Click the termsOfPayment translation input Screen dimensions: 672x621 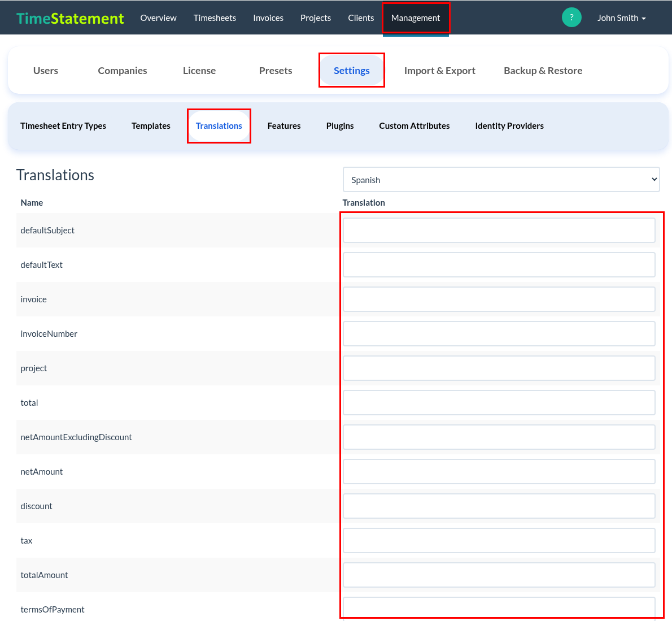click(x=499, y=609)
